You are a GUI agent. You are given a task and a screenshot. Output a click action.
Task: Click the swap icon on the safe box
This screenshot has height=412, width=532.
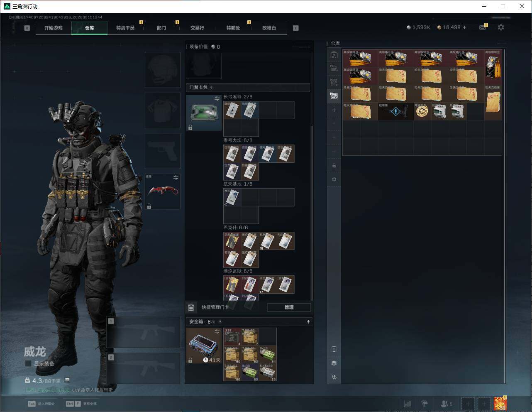(217, 331)
